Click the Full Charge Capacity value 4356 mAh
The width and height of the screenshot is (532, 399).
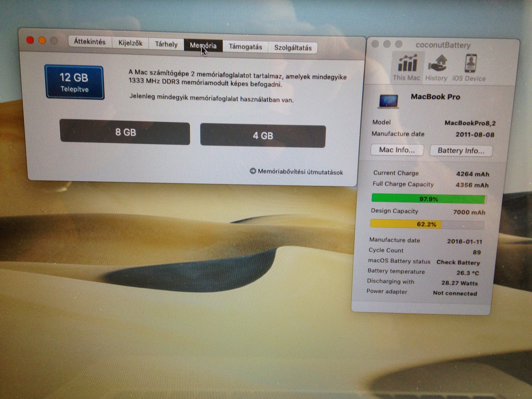(x=472, y=185)
